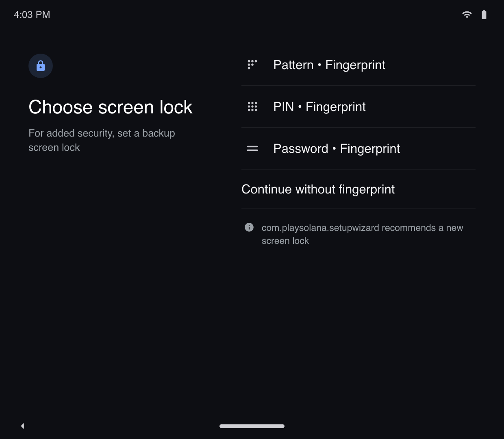
Task: Choose PIN • Fingerprint lock option
Action: pyautogui.click(x=358, y=106)
